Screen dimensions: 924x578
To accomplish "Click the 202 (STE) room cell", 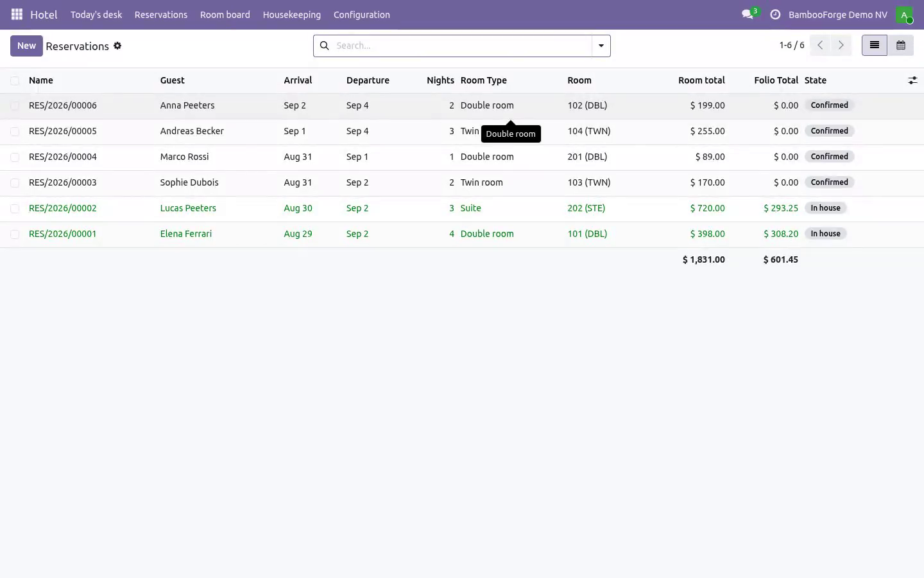I will point(586,208).
